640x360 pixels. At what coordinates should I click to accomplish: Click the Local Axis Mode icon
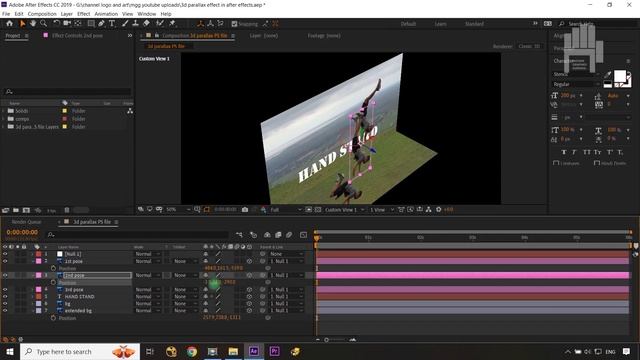pos(200,24)
